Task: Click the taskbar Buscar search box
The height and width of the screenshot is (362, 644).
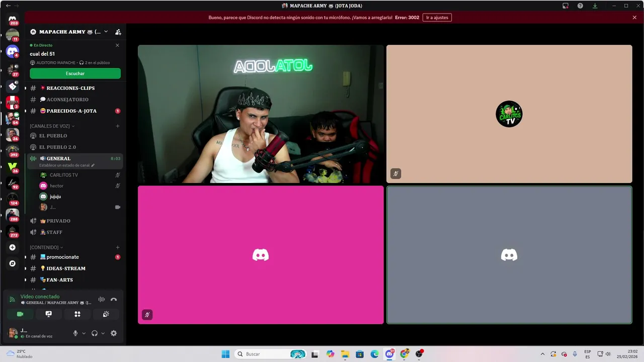Action: (x=271, y=354)
